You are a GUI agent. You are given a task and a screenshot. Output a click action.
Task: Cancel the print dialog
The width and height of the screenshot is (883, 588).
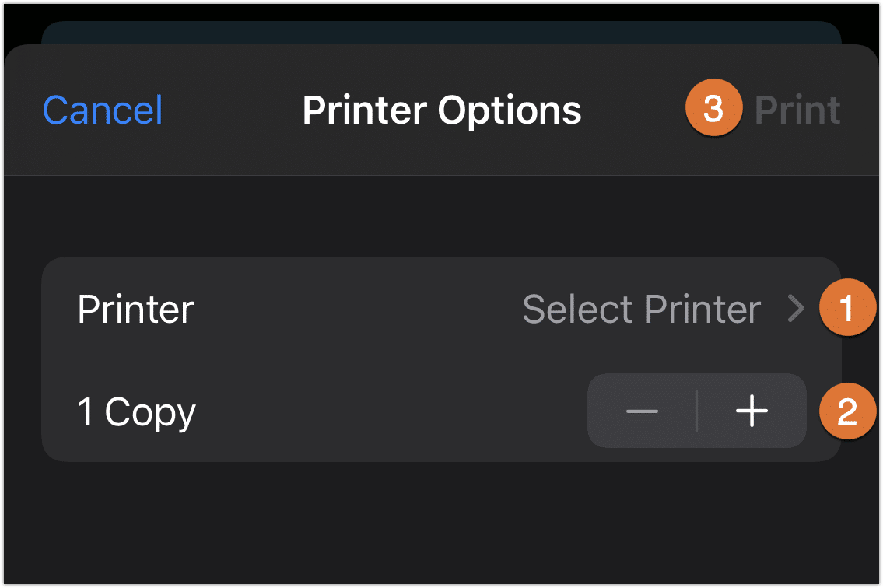coord(103,110)
